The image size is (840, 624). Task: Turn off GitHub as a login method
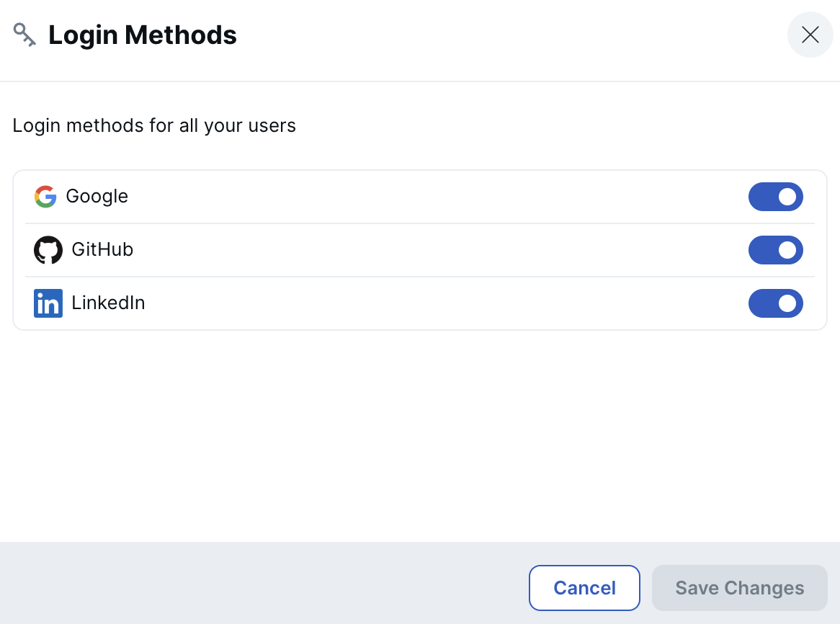coord(776,250)
